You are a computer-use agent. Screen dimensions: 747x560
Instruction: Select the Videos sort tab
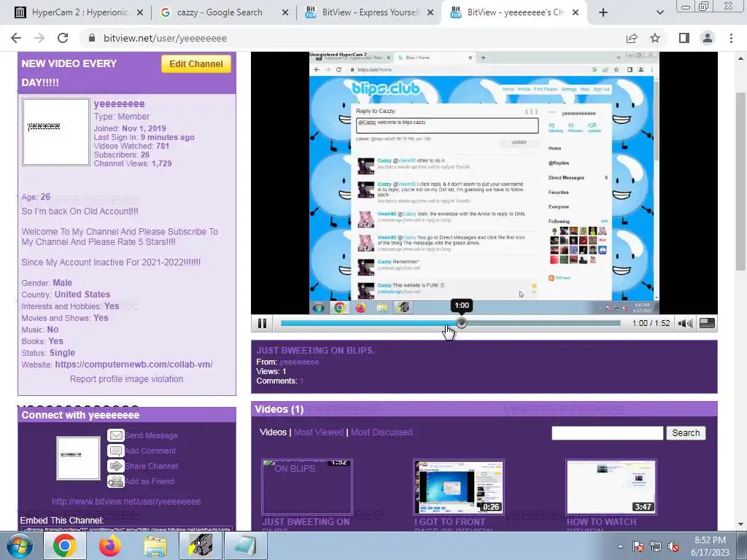(x=273, y=432)
